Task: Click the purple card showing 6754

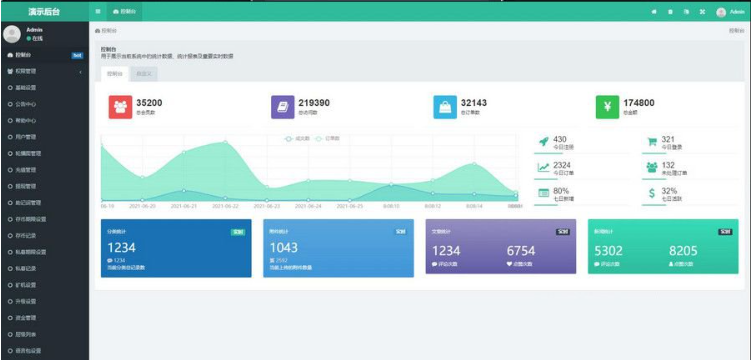Action: click(x=501, y=247)
